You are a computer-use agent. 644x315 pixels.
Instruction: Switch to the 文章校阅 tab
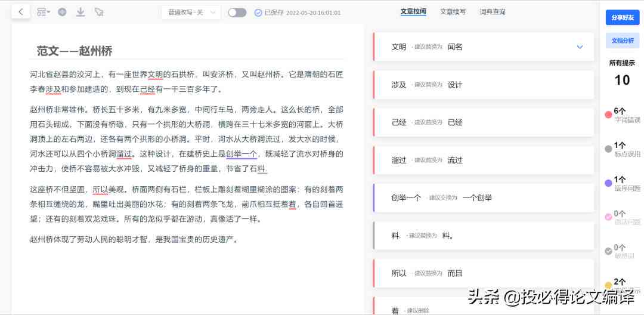pos(413,12)
